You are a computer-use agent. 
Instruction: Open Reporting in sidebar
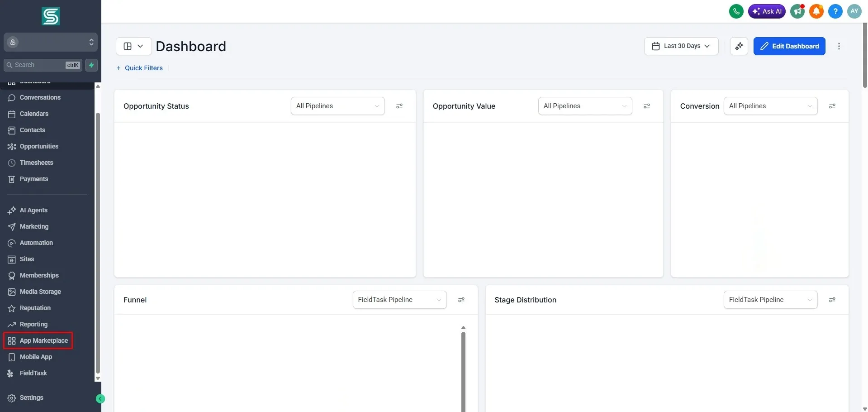(x=33, y=325)
